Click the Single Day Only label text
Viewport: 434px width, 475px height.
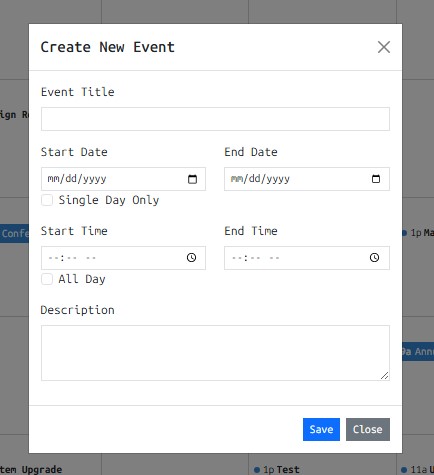[109, 200]
